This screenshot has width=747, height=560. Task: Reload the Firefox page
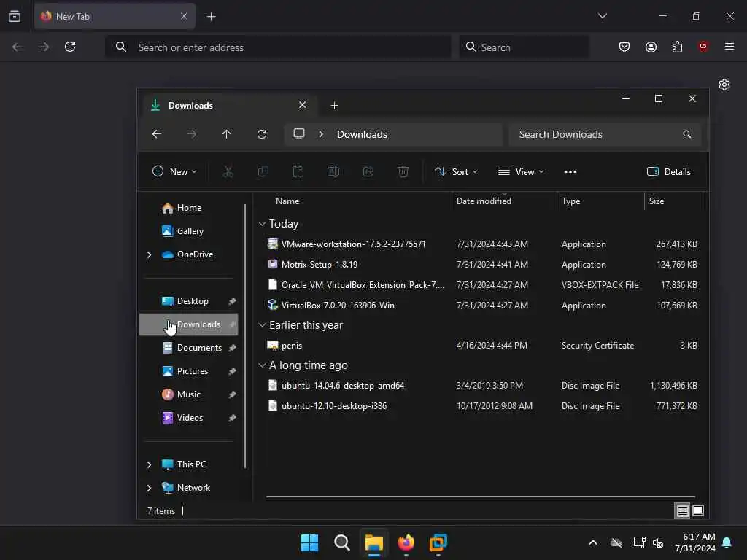coord(70,47)
